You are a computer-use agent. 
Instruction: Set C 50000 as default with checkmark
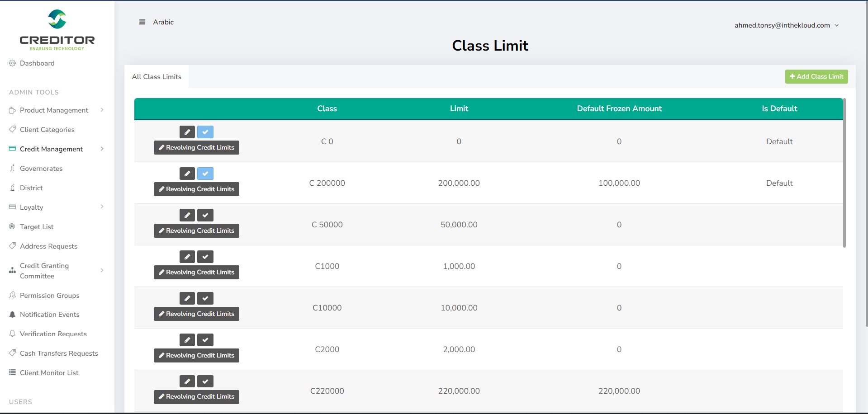205,215
